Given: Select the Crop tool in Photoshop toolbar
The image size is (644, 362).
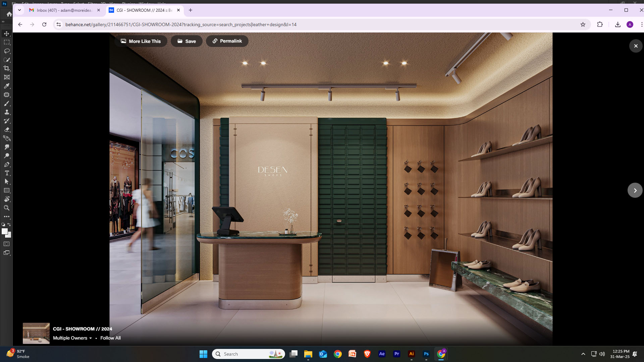Looking at the screenshot, I should [x=7, y=68].
